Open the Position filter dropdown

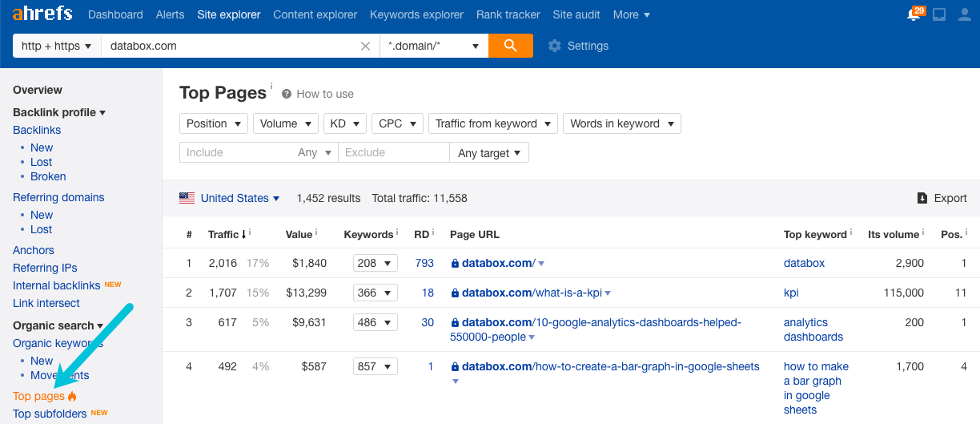(214, 123)
